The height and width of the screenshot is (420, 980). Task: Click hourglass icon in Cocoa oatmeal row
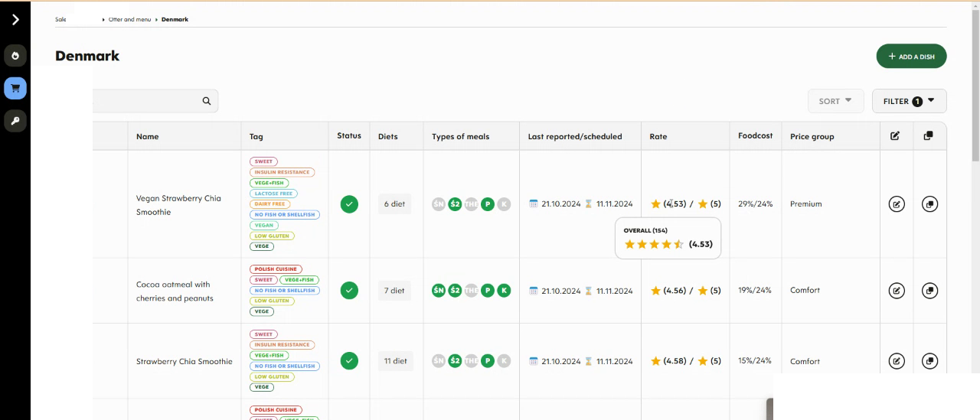[589, 291]
